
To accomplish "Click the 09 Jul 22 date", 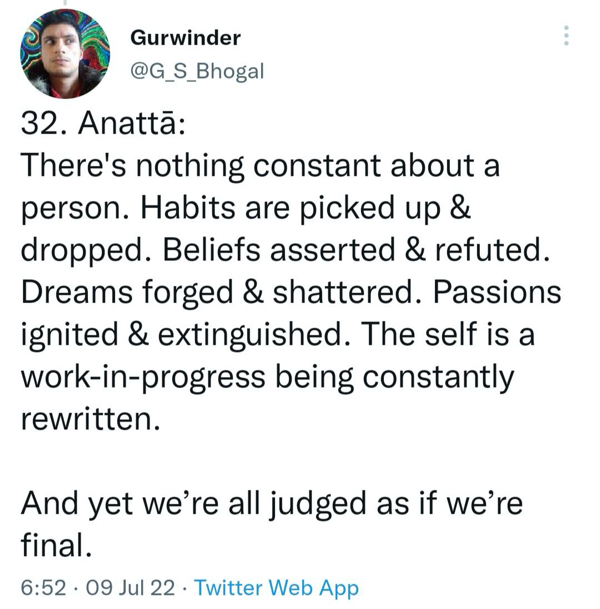I will pyautogui.click(x=129, y=588).
